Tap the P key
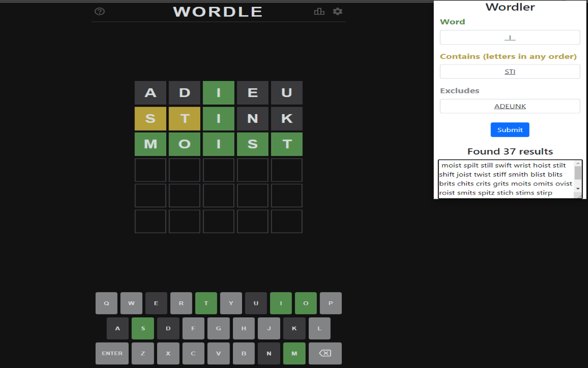 (331, 303)
